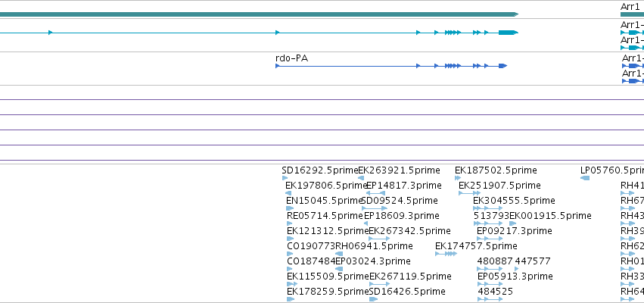
Task: Click the EK251907.5prime EST label
Action: [499, 186]
